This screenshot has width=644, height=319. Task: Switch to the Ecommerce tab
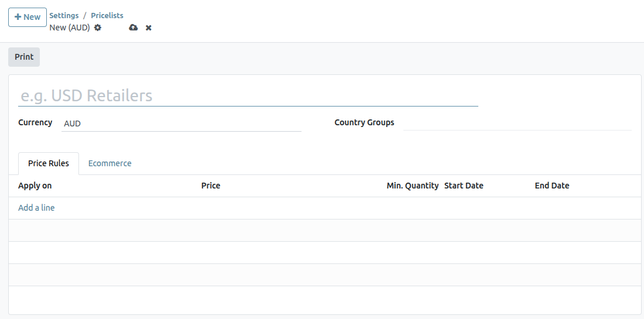click(x=109, y=163)
